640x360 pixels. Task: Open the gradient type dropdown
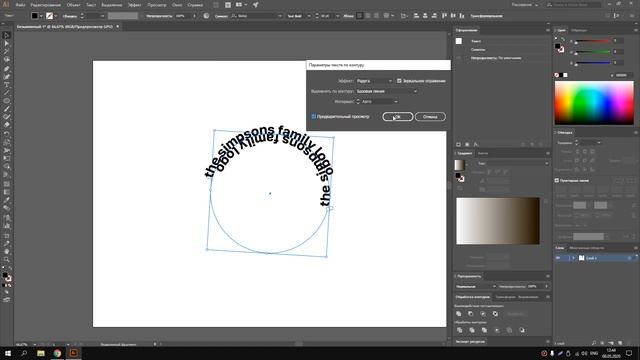click(x=518, y=163)
